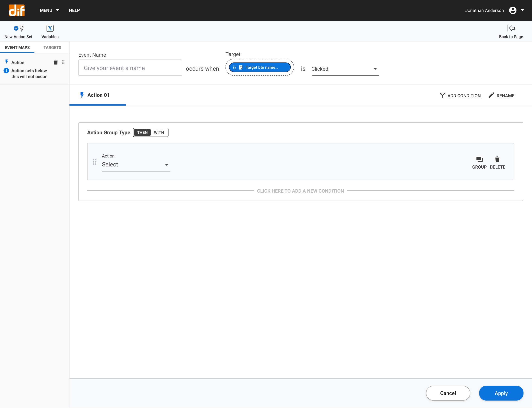Expand the user account dropdown arrow

pos(522,10)
